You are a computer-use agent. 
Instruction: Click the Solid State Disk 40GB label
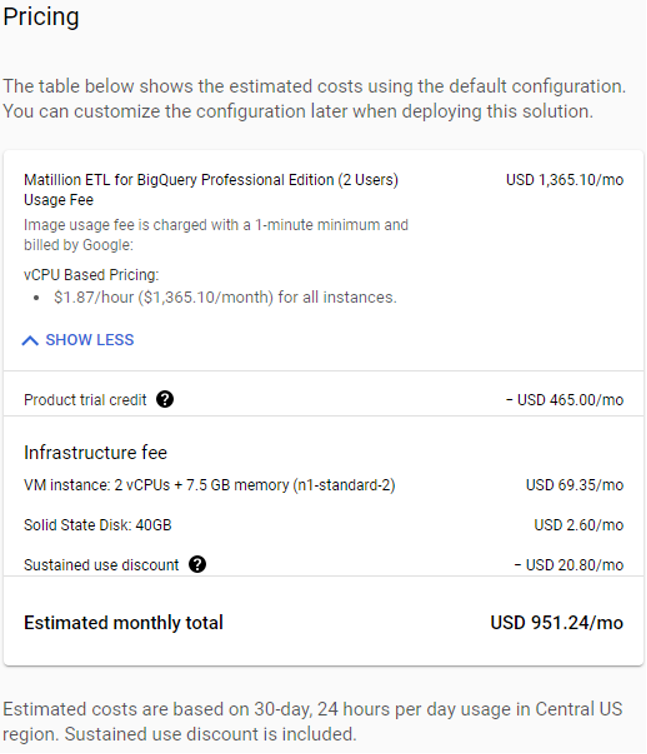[98, 525]
